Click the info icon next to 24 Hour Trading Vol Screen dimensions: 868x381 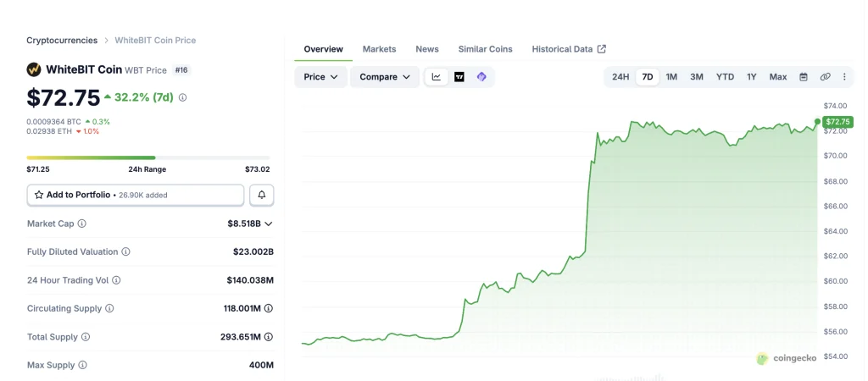[116, 280]
